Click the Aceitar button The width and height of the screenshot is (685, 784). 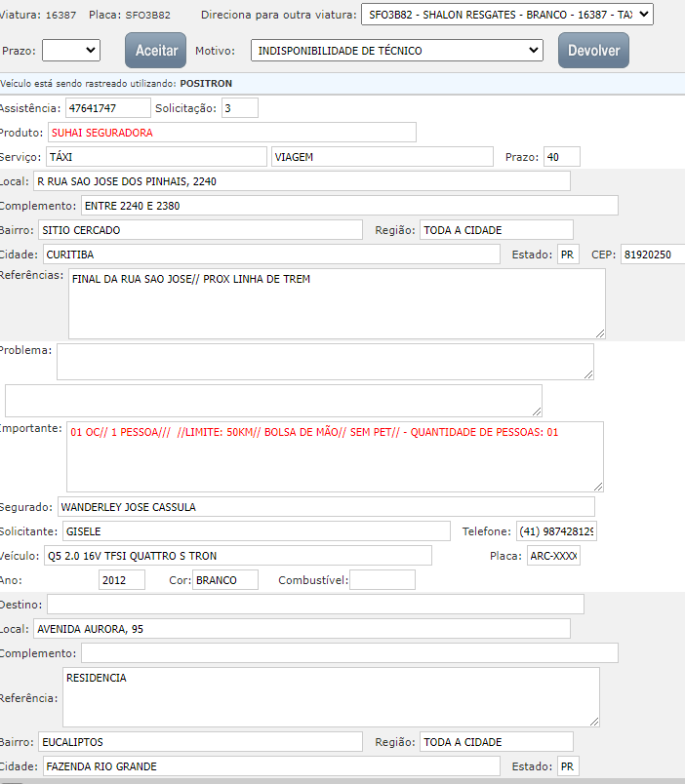click(155, 50)
